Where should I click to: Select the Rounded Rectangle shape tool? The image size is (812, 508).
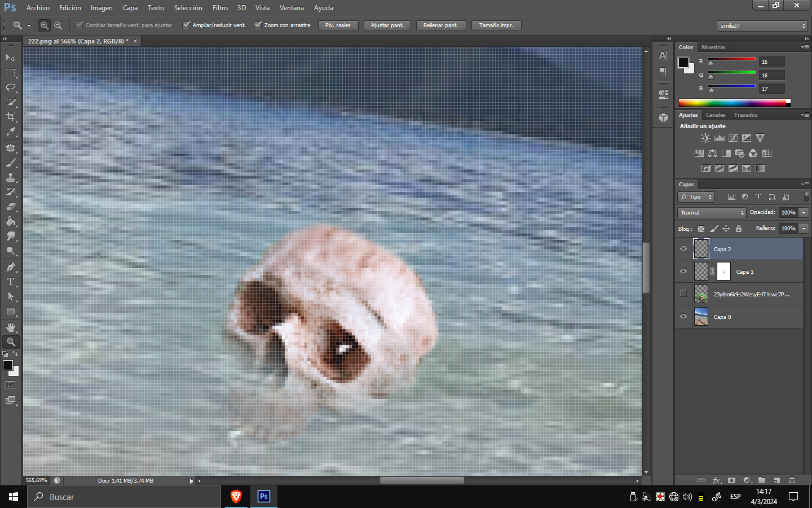11,311
